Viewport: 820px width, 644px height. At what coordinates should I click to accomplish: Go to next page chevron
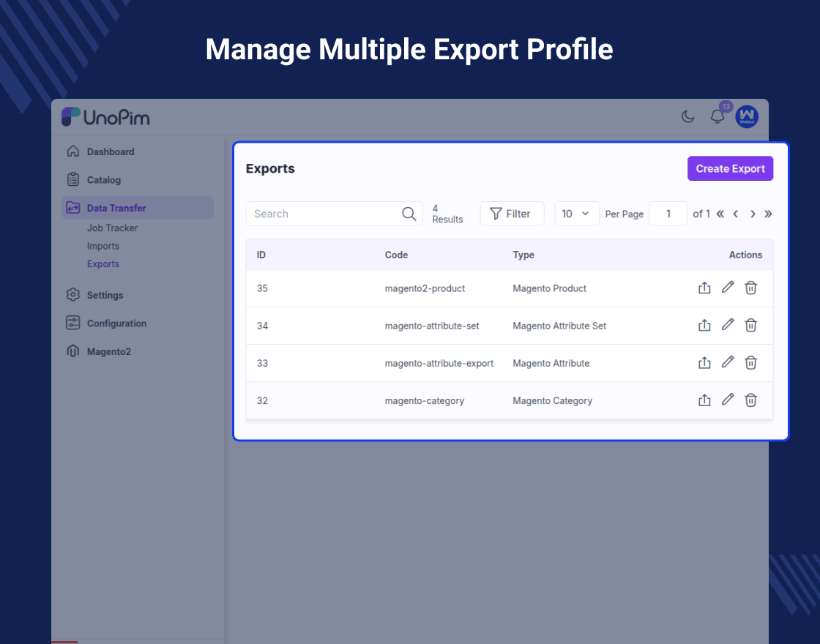pos(753,214)
